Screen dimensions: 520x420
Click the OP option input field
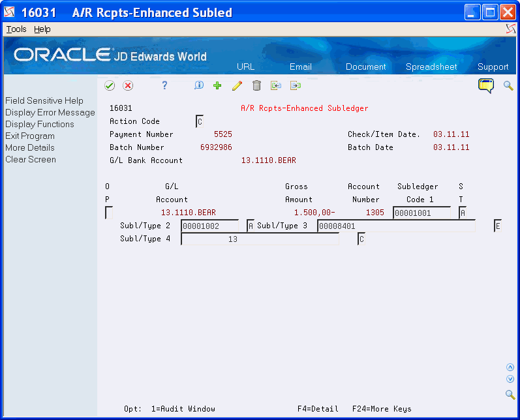coord(109,213)
